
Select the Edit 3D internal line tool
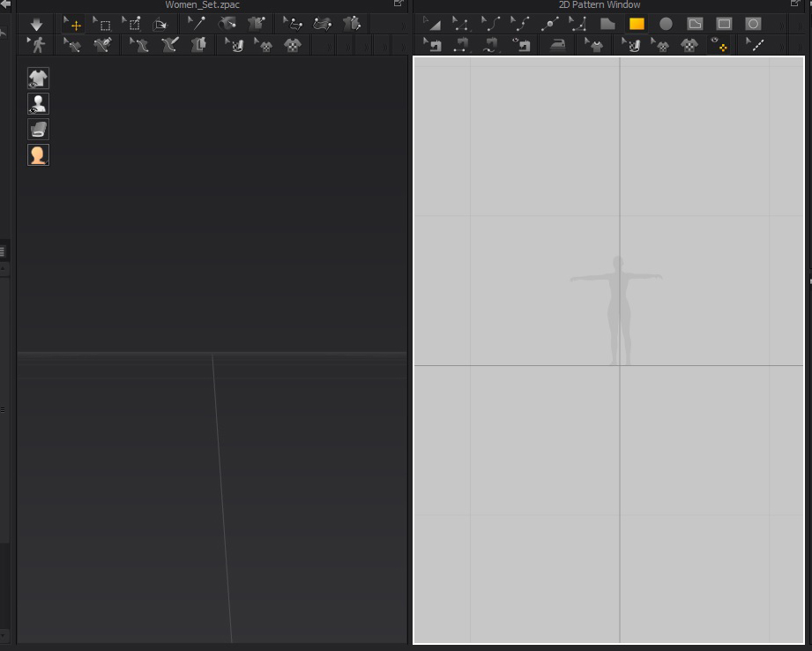[x=293, y=24]
